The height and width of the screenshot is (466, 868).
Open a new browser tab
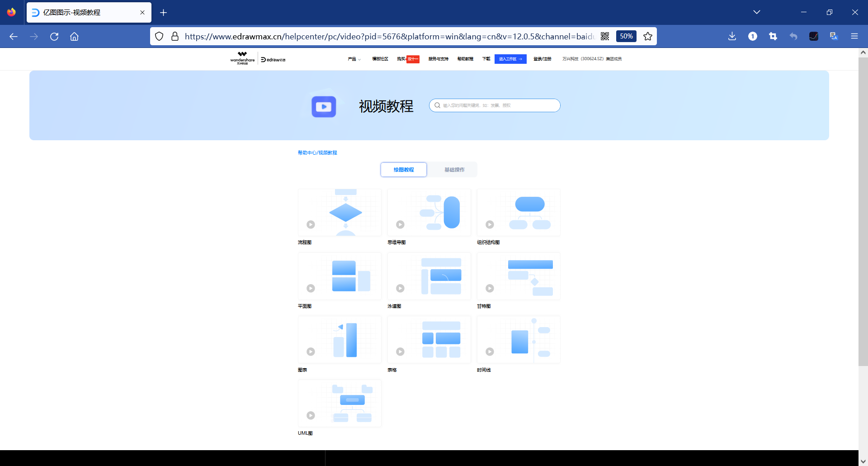[x=164, y=13]
